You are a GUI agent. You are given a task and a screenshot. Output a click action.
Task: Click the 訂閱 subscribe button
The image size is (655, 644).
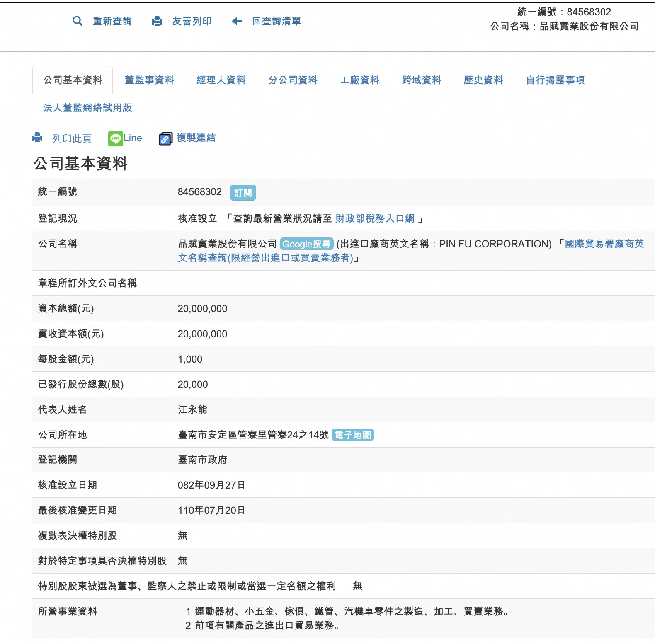click(243, 193)
